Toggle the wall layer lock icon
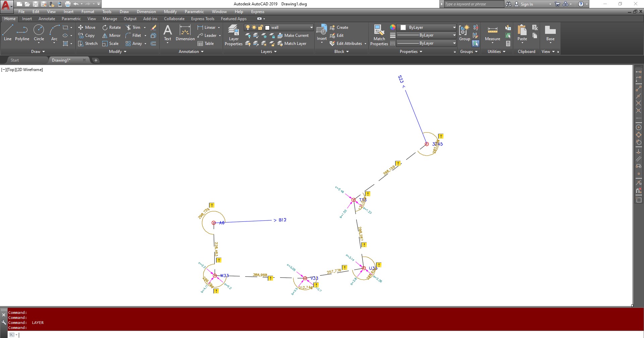The image size is (644, 338). [x=260, y=27]
